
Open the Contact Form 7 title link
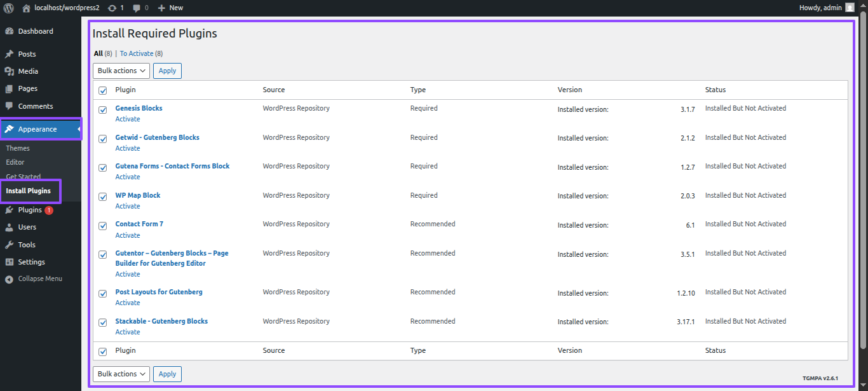point(139,224)
